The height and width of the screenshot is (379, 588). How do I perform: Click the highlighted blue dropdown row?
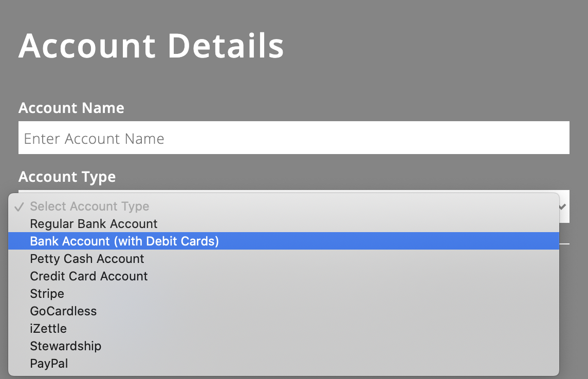pos(284,241)
